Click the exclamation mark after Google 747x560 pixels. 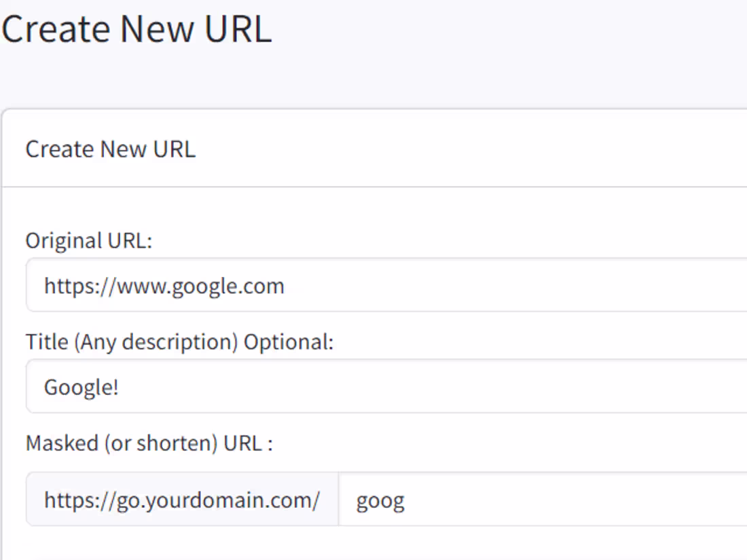[x=117, y=386]
